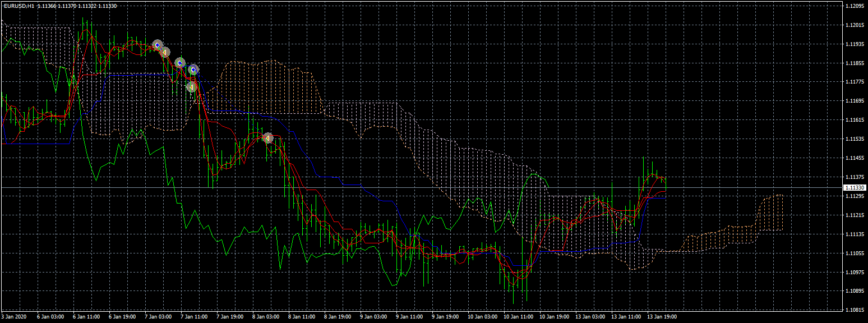Click the 9 Jan 19:00 time axis label
Viewport: 868px width, 323px height.
[x=447, y=317]
